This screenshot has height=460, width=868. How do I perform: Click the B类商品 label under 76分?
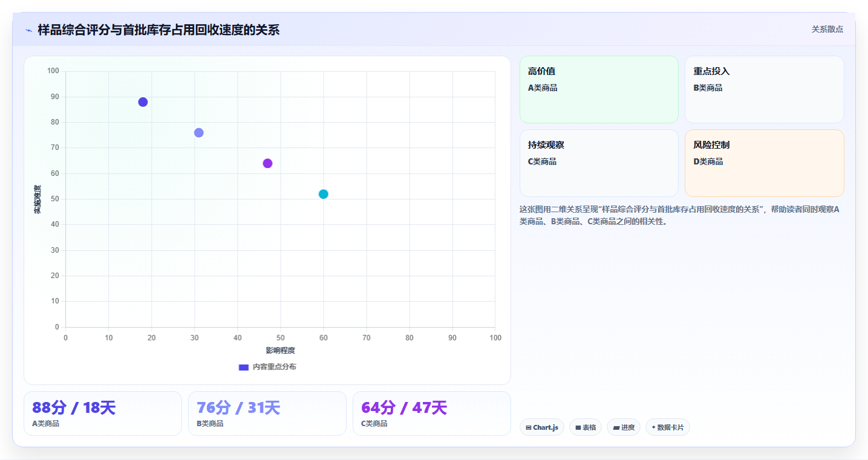tap(210, 424)
